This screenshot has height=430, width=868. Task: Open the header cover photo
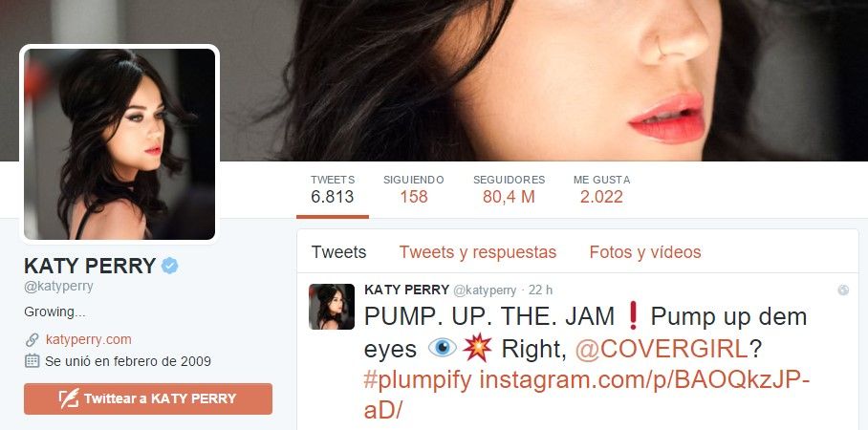point(545,80)
